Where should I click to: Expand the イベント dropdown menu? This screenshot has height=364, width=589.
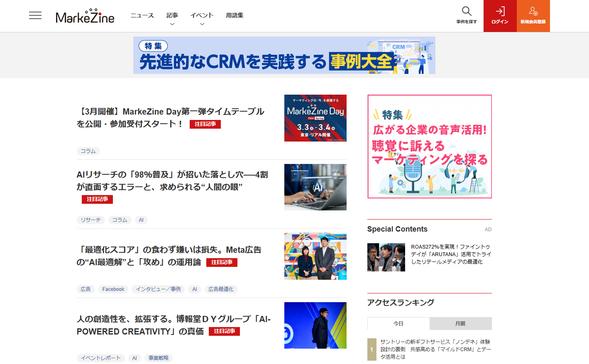pyautogui.click(x=202, y=18)
